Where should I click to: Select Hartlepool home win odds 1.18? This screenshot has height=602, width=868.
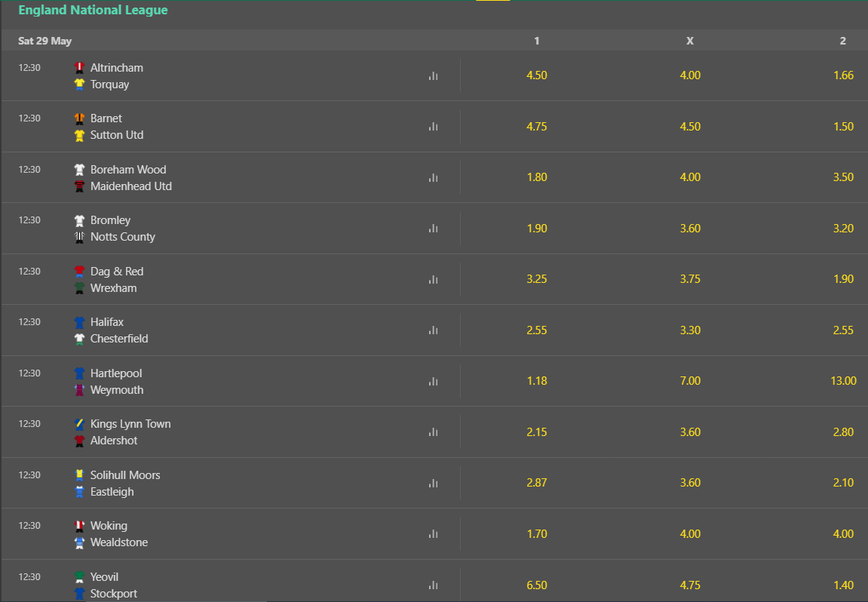coord(536,381)
